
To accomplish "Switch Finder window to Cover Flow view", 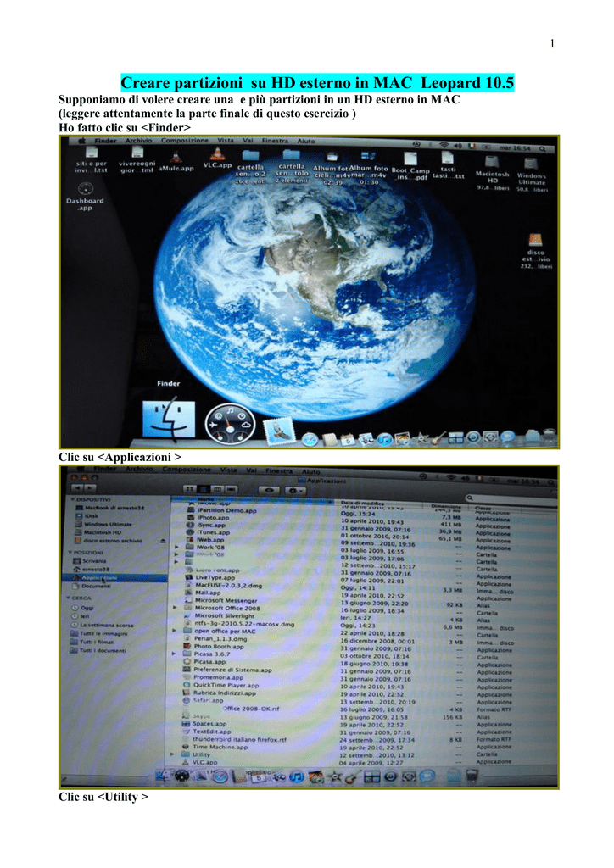I will 231,489.
